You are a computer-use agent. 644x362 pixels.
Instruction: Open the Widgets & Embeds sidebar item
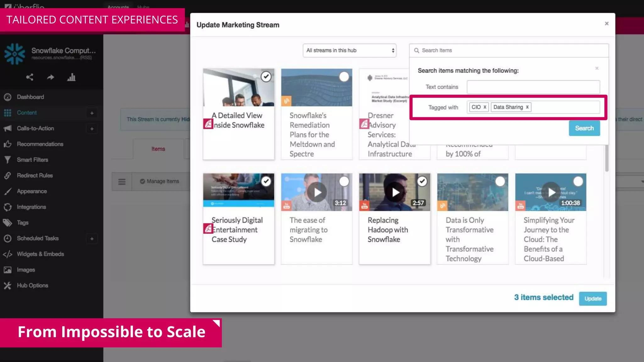tap(40, 254)
